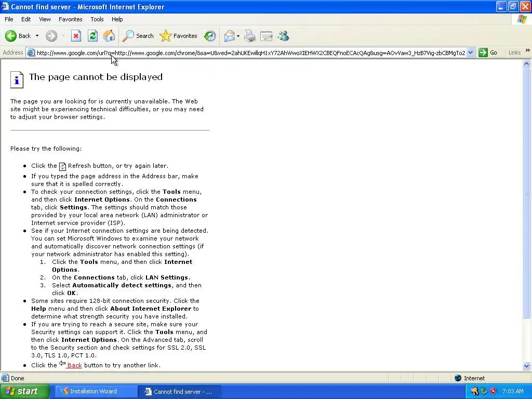
Task: Click the Mail envelope icon
Action: (x=229, y=36)
